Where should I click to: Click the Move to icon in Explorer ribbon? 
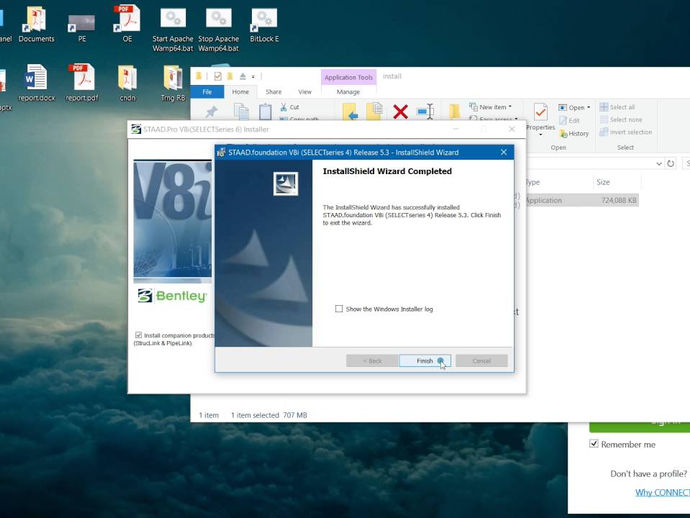click(x=350, y=111)
